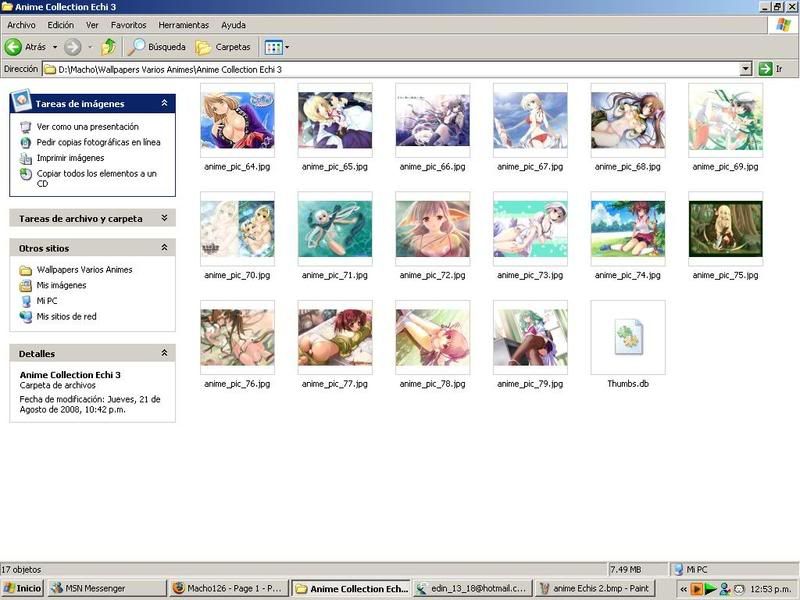Select the anime_pic_74.jpg thumbnail
The height and width of the screenshot is (600, 800).
tap(628, 229)
